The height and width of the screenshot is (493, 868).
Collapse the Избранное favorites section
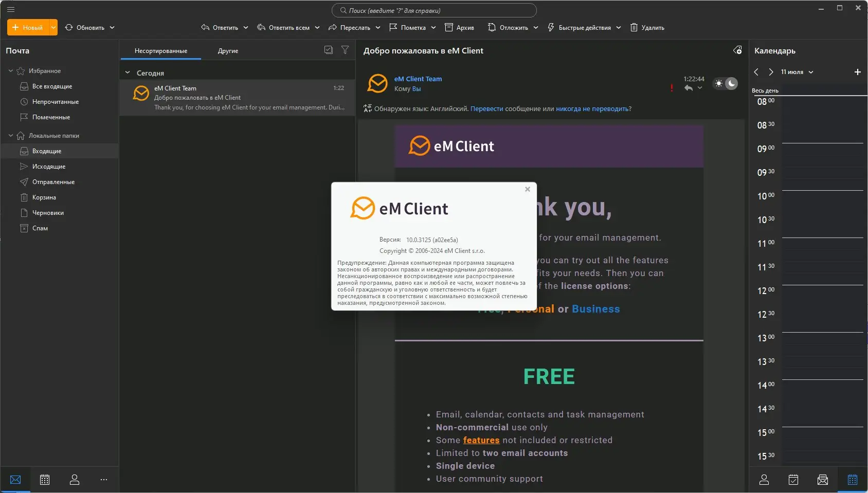click(11, 71)
